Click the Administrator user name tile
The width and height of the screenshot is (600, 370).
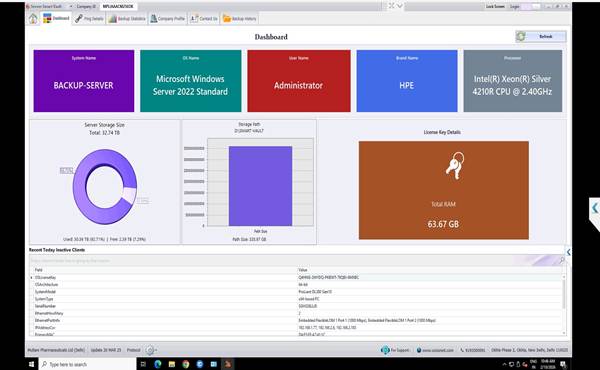pos(298,81)
